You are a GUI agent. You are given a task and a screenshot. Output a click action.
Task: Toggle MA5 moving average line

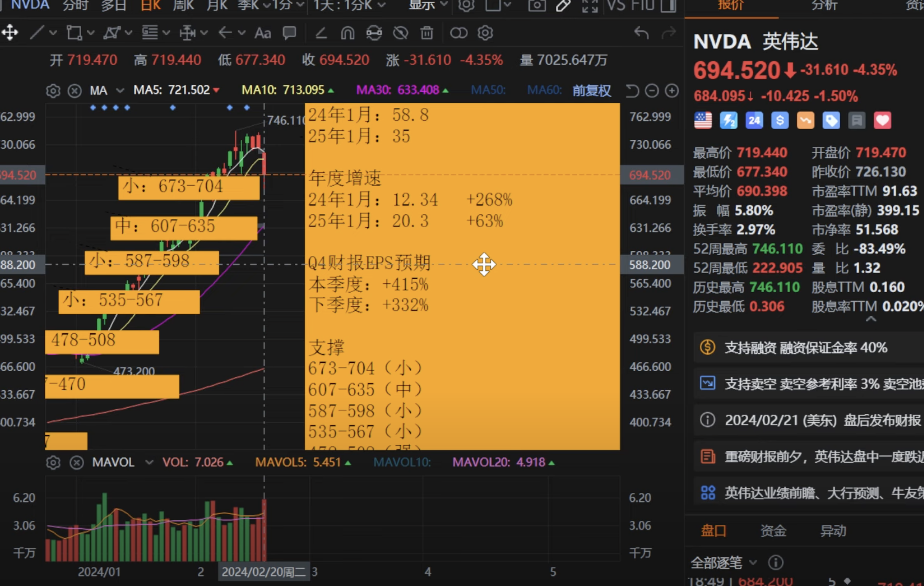coord(176,90)
